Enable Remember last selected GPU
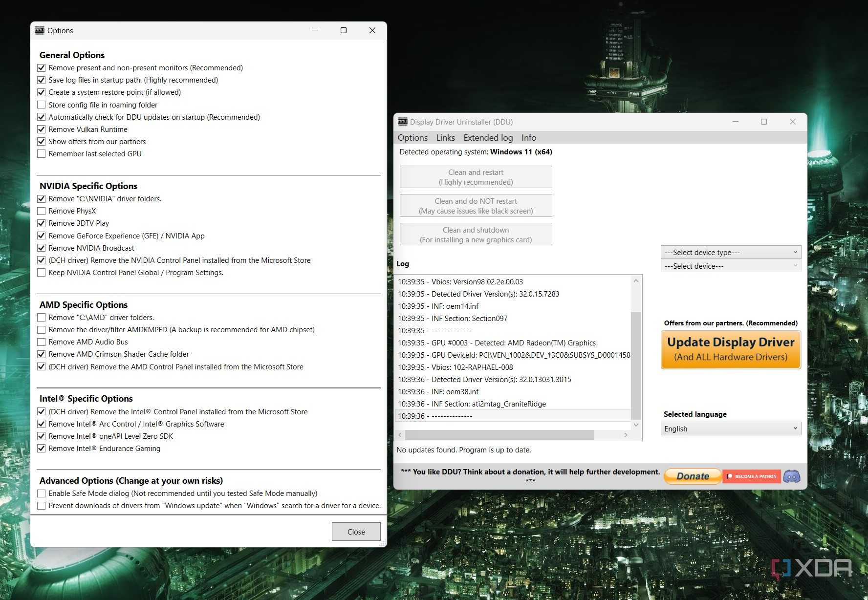 [x=42, y=153]
